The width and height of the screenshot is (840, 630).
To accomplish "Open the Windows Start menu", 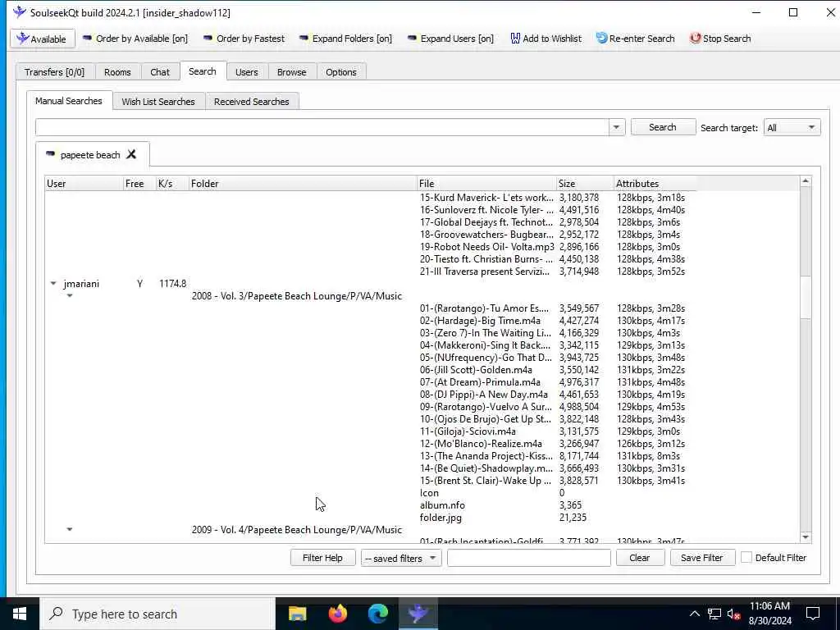I will (20, 614).
